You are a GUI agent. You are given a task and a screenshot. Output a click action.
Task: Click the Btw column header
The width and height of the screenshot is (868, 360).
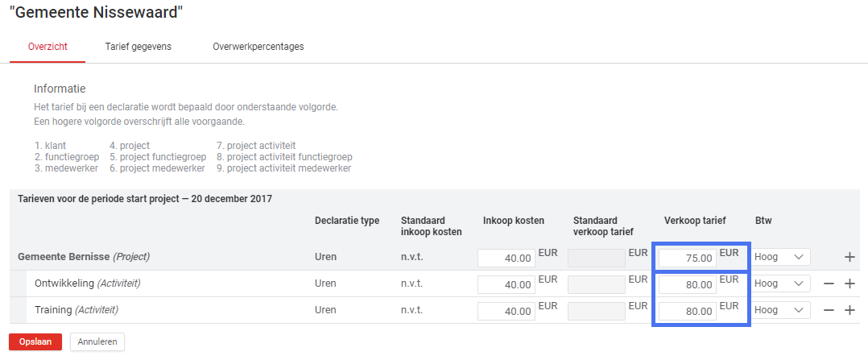point(763,221)
